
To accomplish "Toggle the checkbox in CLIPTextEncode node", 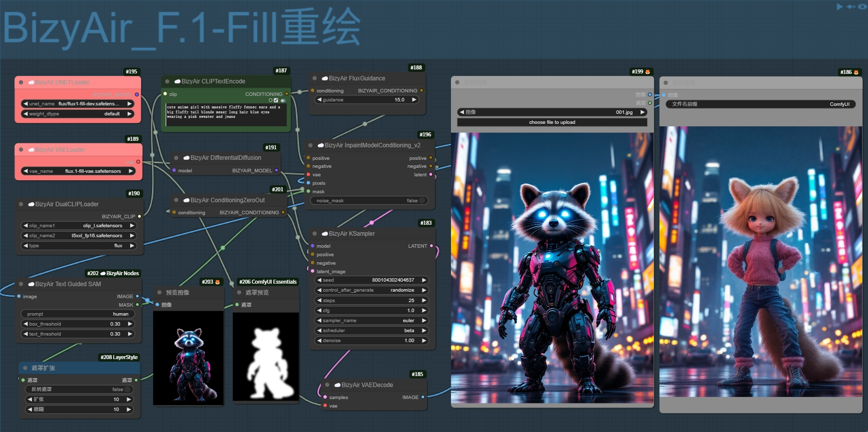I will 276,100.
